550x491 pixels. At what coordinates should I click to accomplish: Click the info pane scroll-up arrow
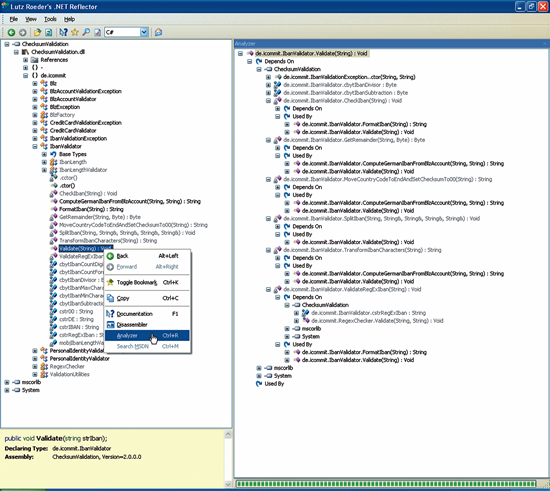228,434
